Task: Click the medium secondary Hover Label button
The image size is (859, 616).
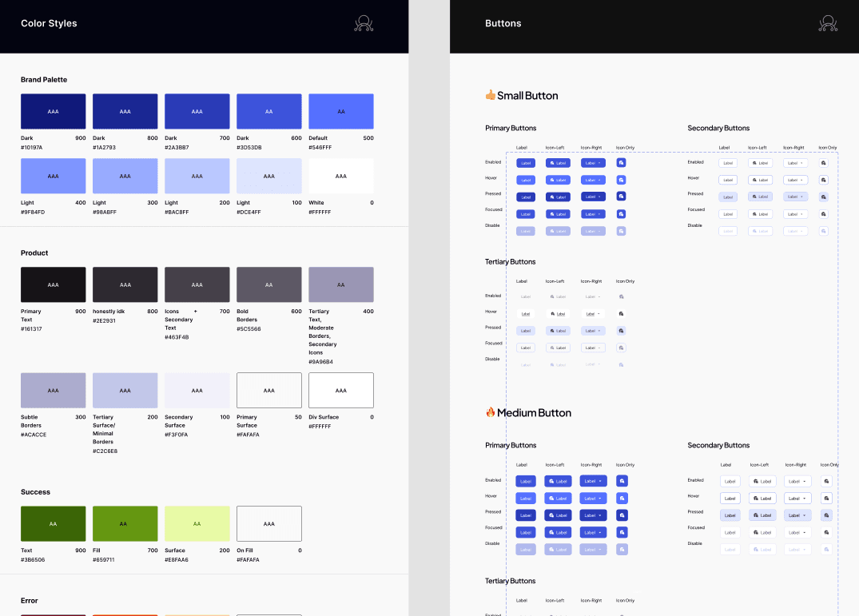Action: coord(730,499)
